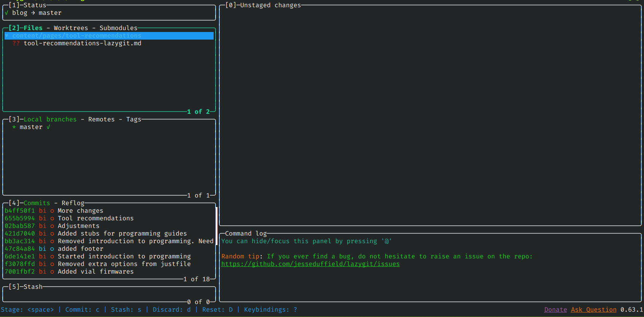Screen dimensions: 644x317
Task: Select commit 655b5994 Tool recommendations
Action: coord(109,218)
